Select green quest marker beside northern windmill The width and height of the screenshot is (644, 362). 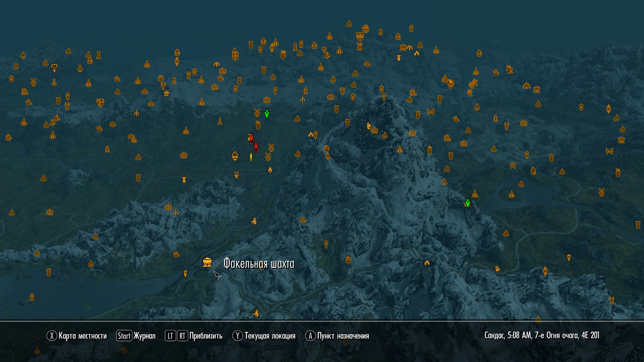[x=267, y=114]
